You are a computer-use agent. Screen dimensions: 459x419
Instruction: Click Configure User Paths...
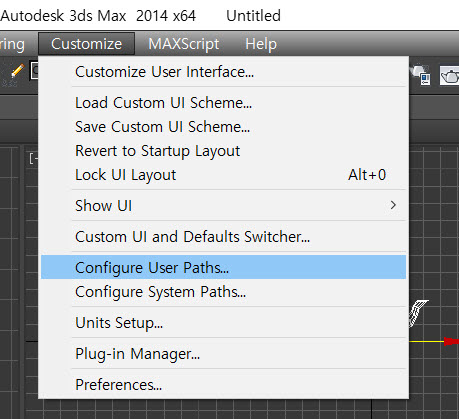pos(223,267)
